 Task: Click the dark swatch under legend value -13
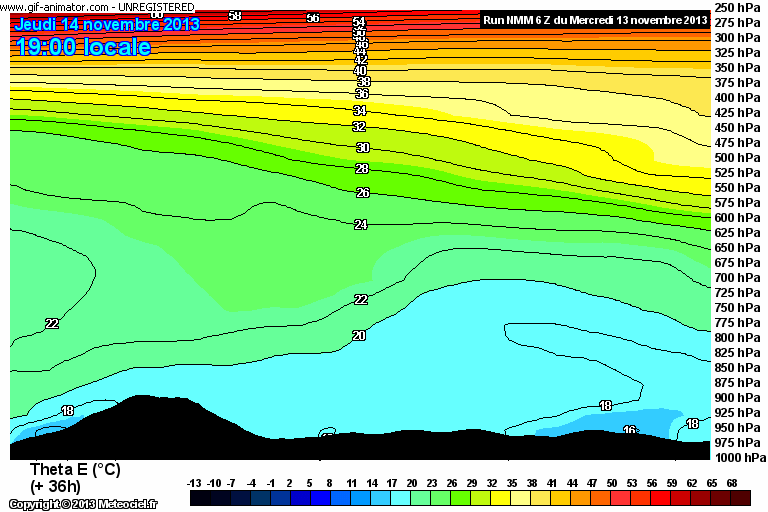[x=199, y=497]
